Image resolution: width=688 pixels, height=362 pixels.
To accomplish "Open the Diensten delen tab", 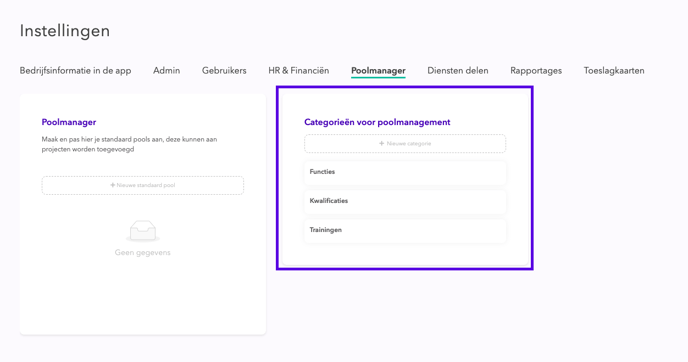I will [x=458, y=71].
